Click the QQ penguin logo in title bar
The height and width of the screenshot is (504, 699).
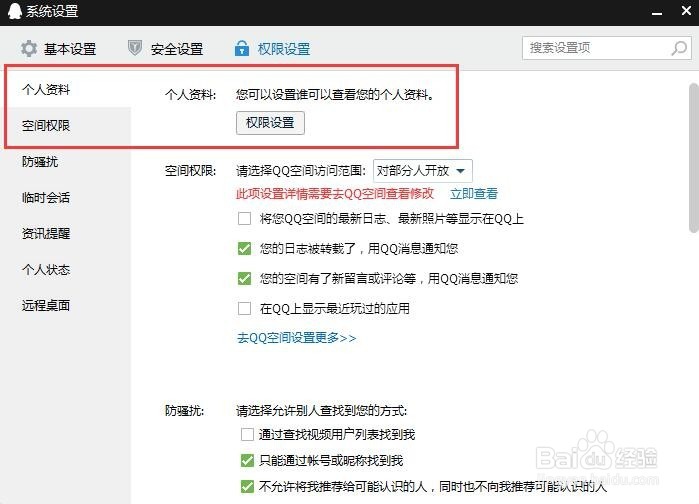[15, 11]
